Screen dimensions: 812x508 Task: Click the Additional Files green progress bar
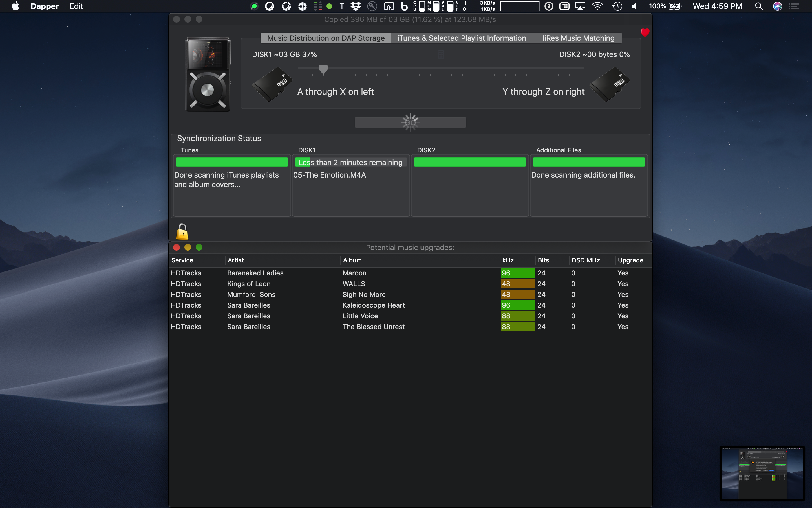click(589, 162)
